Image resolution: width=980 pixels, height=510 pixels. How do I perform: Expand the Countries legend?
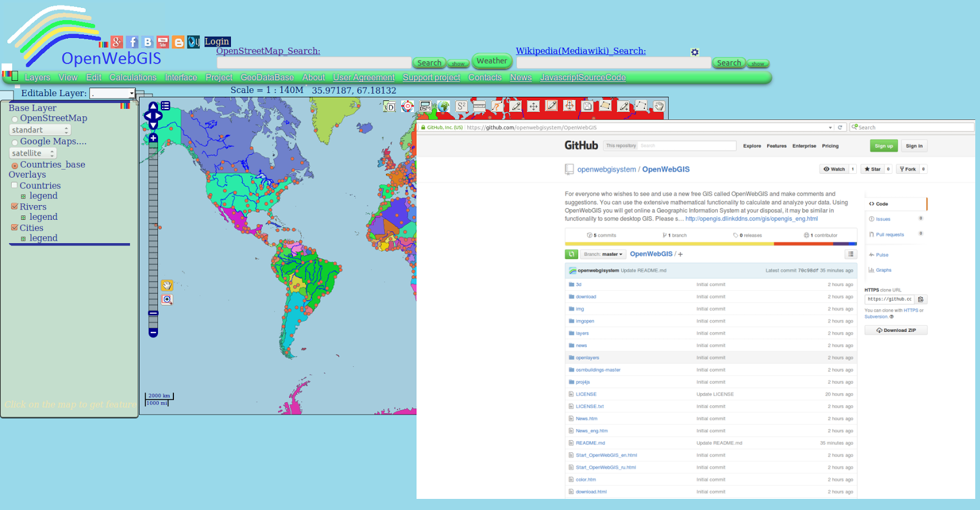(23, 197)
